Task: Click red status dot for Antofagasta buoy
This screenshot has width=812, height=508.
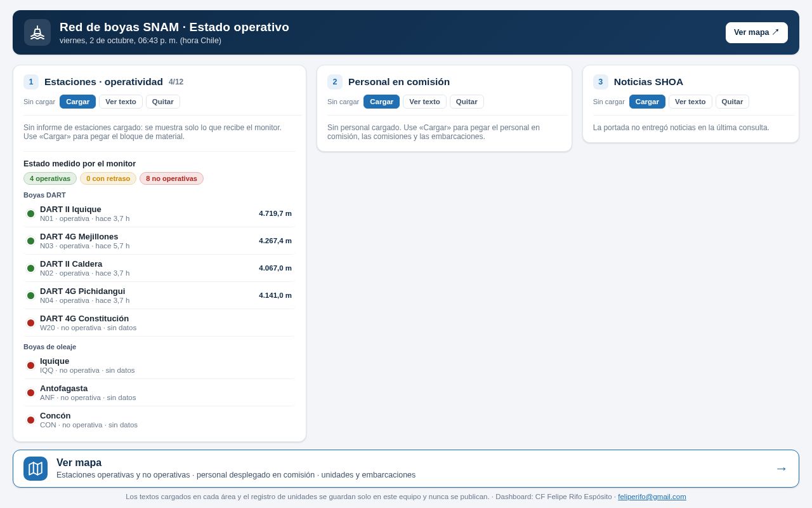Action: coord(30,392)
